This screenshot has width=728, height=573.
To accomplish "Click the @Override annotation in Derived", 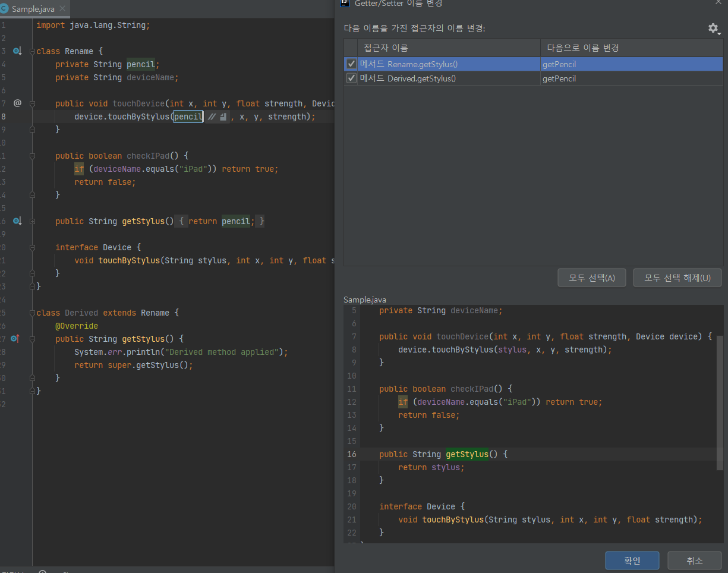I will click(77, 326).
